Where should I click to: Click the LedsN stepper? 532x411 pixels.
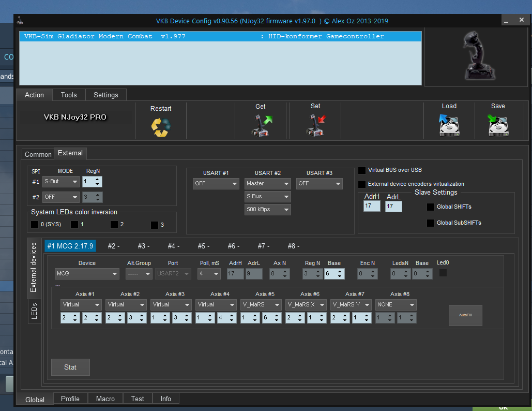click(x=400, y=274)
